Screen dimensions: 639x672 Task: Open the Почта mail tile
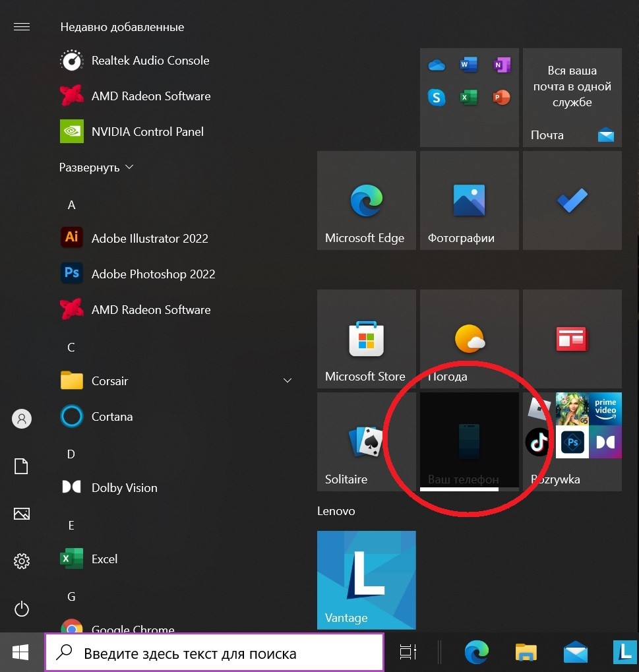tap(572, 98)
